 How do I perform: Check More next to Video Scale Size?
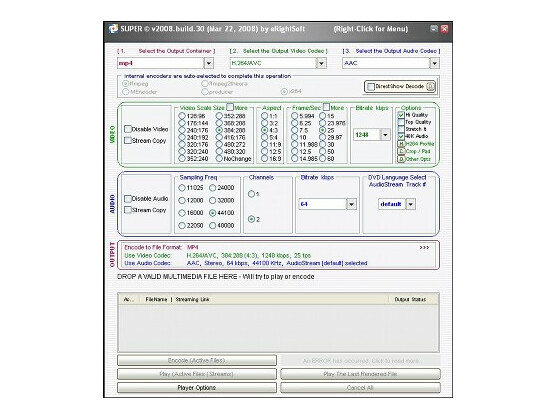230,107
